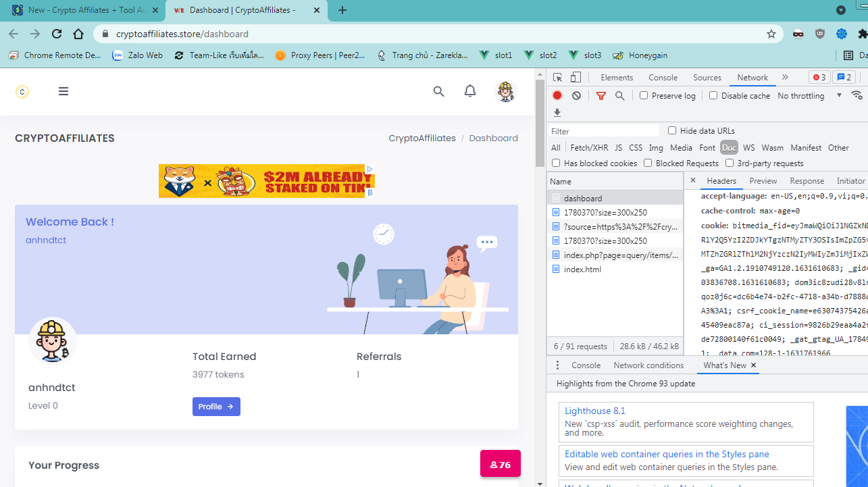Screen dimensions: 868x487
Task: Click the incognito-style extension icon
Action: [798, 34]
